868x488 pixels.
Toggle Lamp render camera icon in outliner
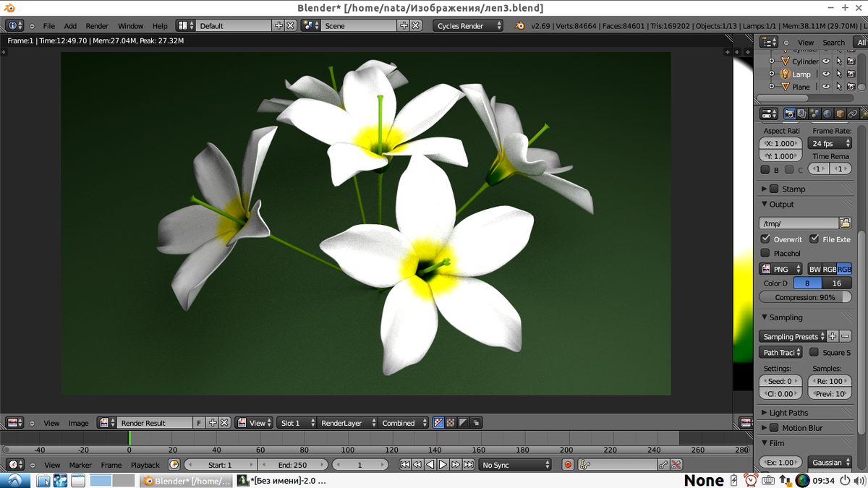pos(851,74)
